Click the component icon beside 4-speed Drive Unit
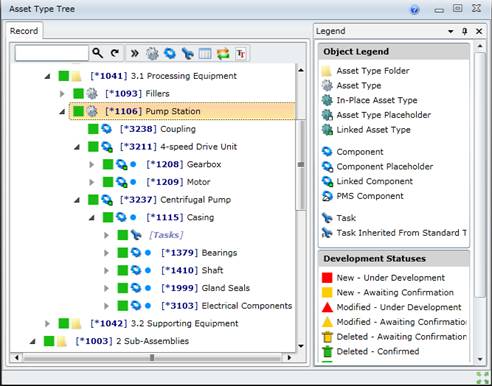 coord(107,147)
